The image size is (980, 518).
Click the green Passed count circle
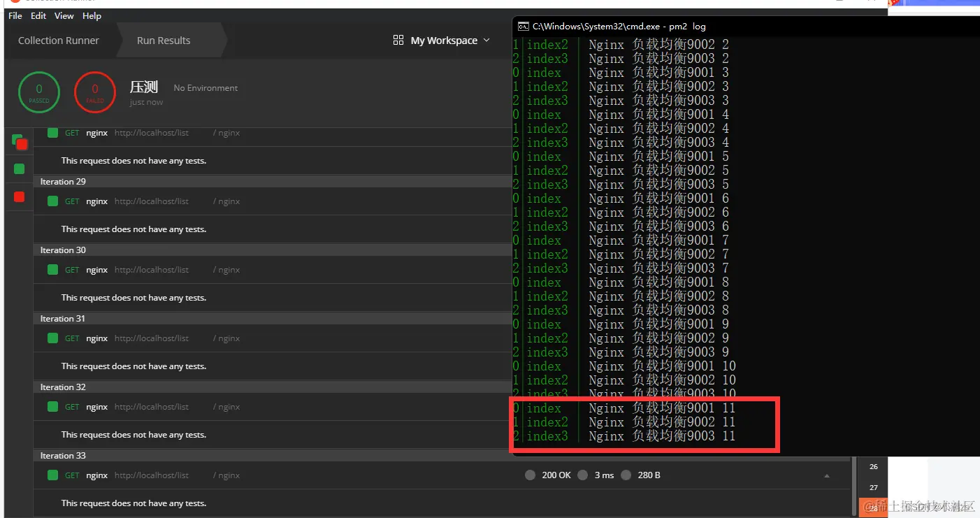39,93
